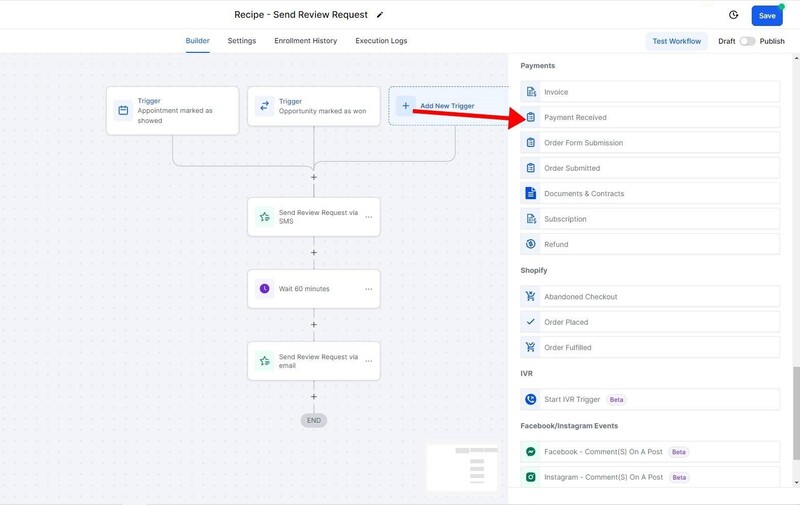Click the scrollbar down arrow
800x505 pixels.
pyautogui.click(x=796, y=483)
